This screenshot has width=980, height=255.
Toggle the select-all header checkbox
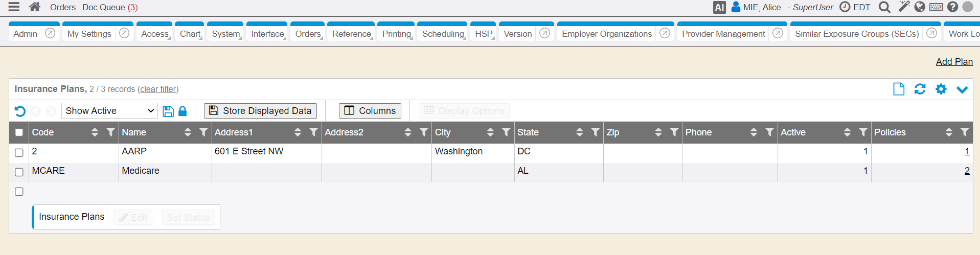[x=19, y=132]
